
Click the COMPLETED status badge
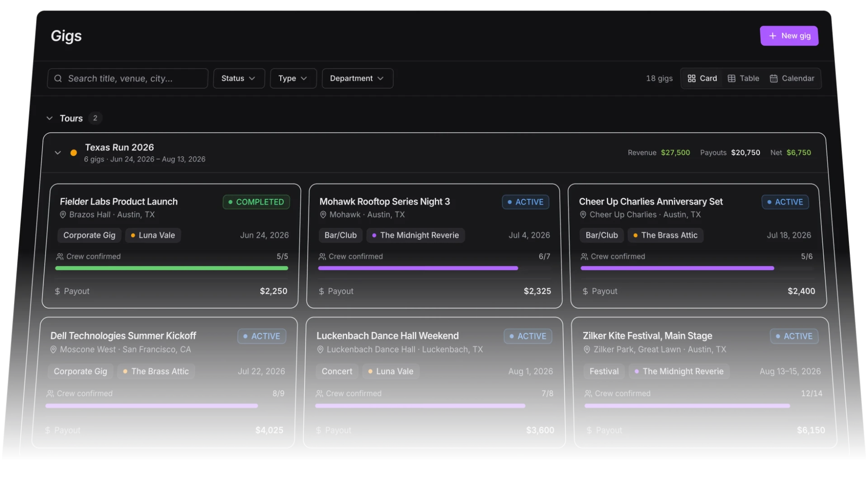point(256,202)
